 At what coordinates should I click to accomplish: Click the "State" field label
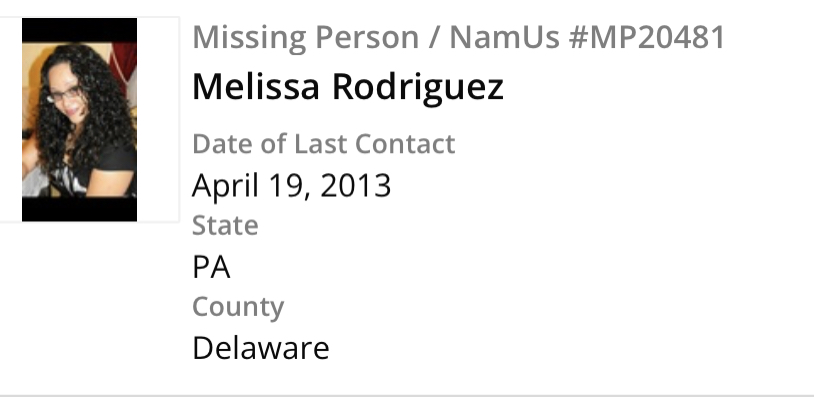225,226
